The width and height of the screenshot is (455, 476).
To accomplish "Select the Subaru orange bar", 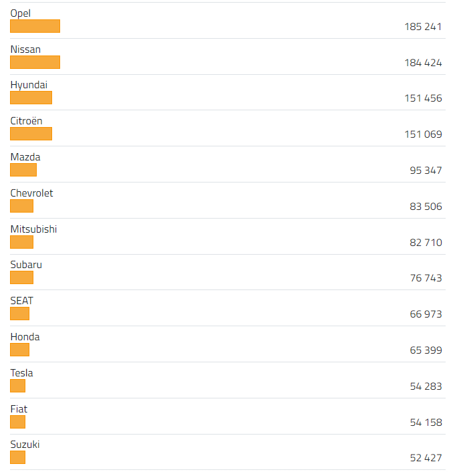I will point(21,277).
